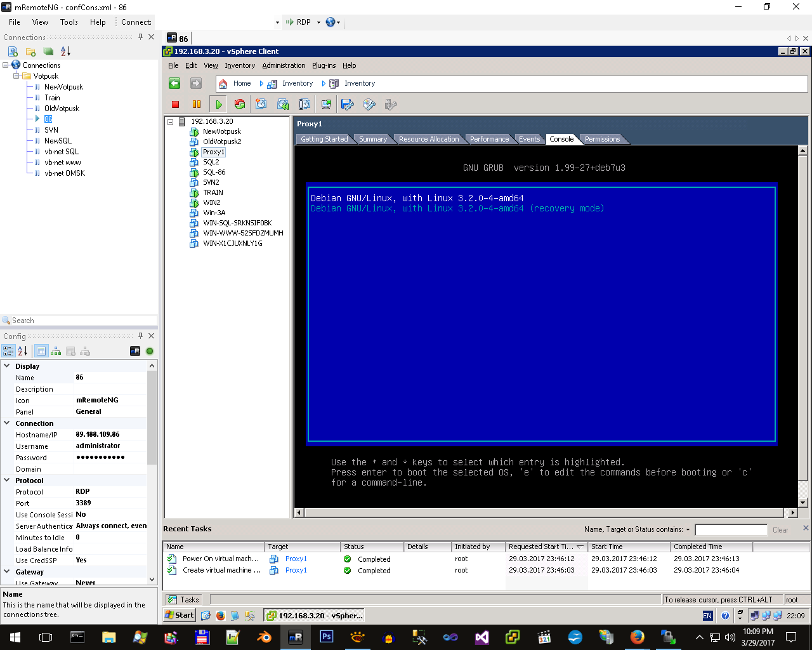Open Visual Studio from the Windows taskbar
The image size is (812, 650).
point(482,636)
